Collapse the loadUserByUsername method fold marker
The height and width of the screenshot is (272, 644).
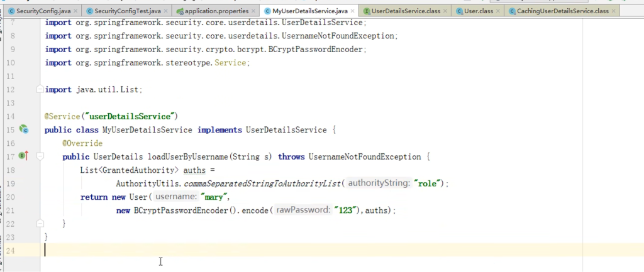(39, 156)
